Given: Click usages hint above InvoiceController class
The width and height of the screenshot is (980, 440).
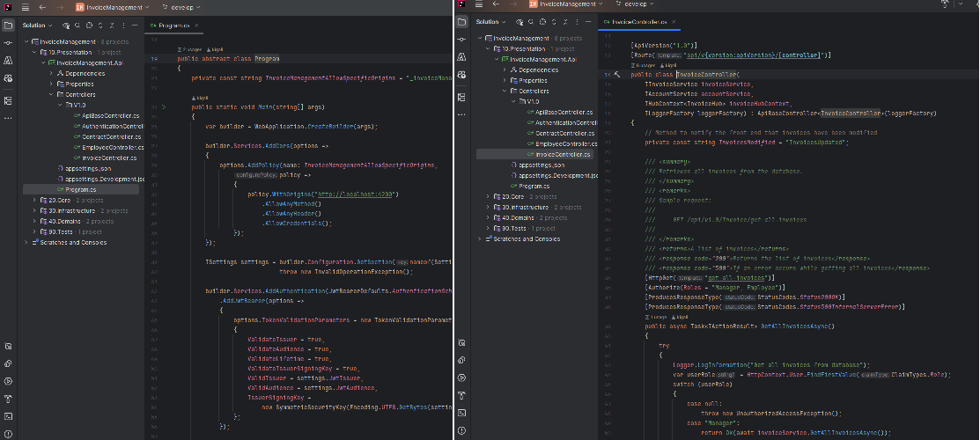Looking at the screenshot, I should click(645, 65).
